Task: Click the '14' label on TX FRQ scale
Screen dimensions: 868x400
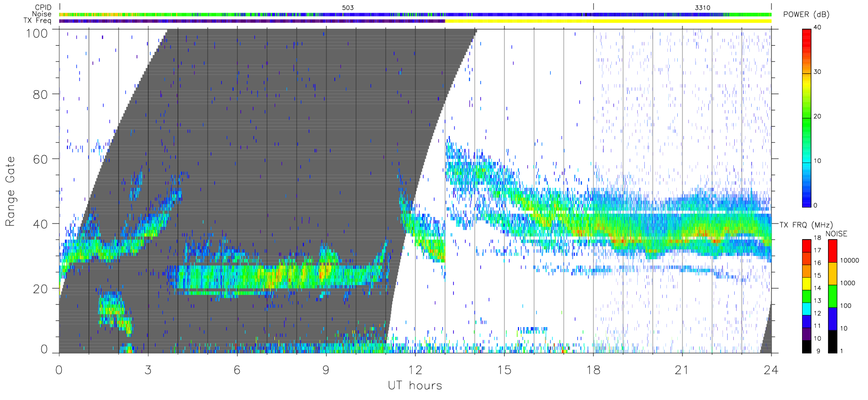Action: pos(817,288)
